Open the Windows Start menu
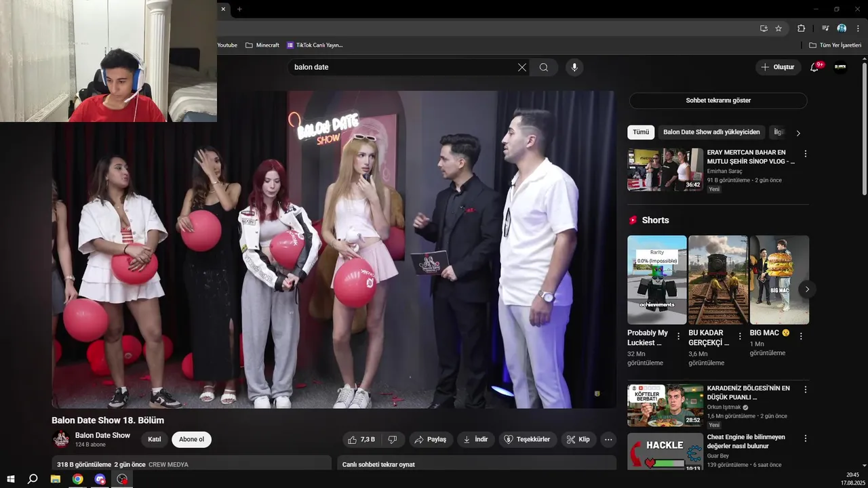The width and height of the screenshot is (868, 488). (10, 479)
